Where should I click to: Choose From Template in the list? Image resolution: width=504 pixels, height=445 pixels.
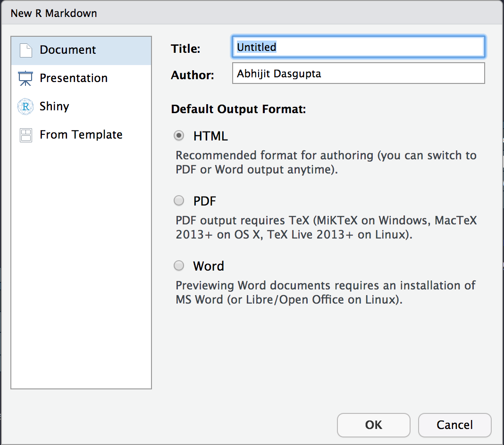81,134
